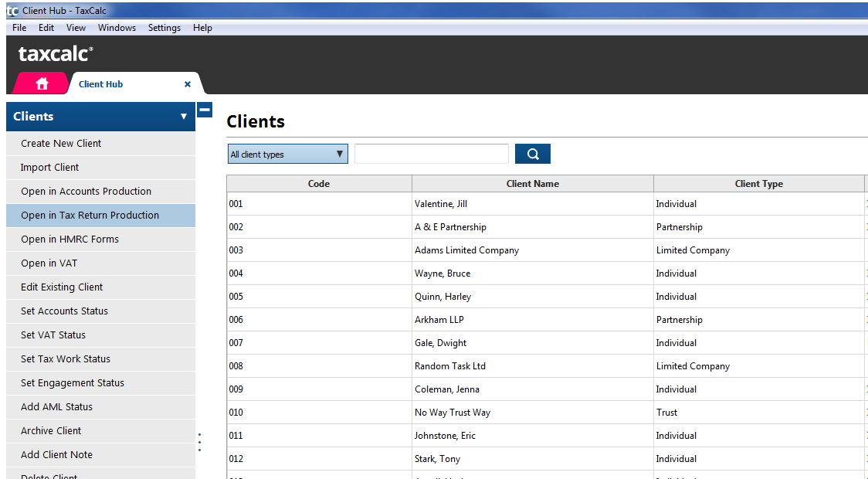Select Open in VAT
This screenshot has width=868, height=479.
(100, 263)
